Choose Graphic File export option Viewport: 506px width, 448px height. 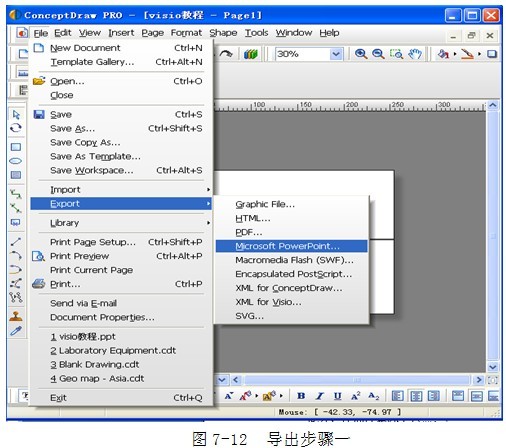pyautogui.click(x=292, y=204)
